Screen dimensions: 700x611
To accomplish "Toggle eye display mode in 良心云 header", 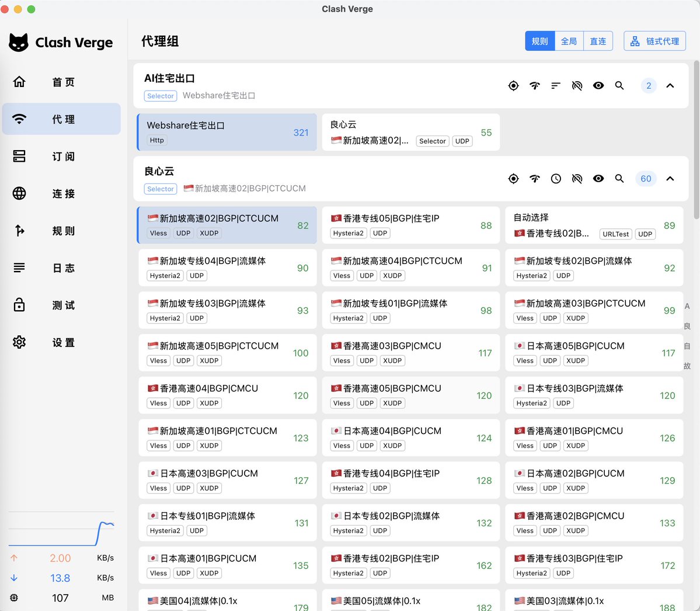I will 598,179.
